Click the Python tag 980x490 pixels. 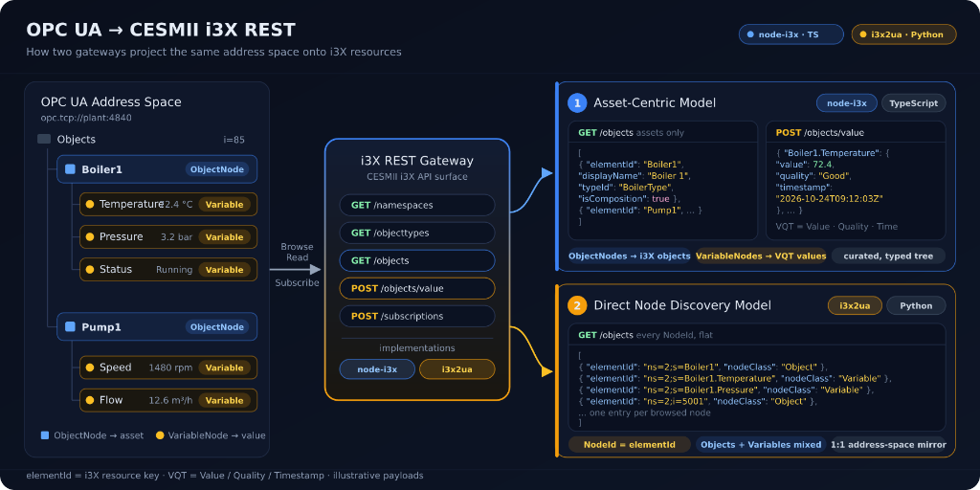click(916, 305)
